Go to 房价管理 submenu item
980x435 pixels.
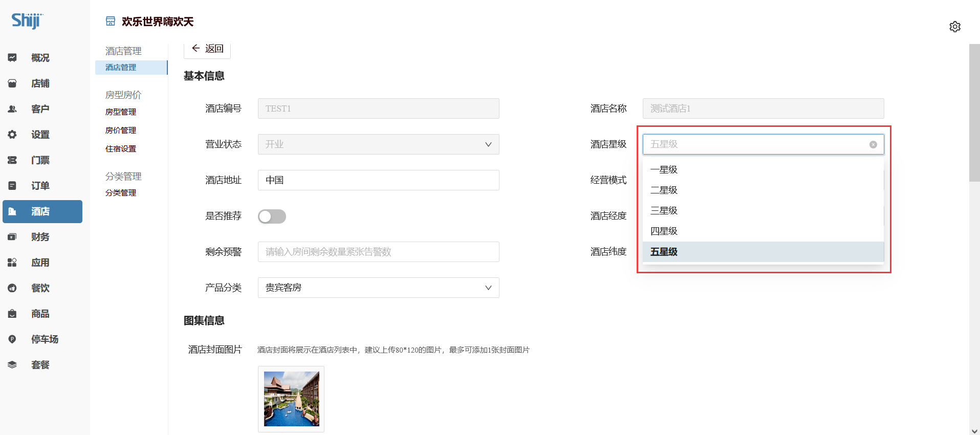click(x=121, y=130)
